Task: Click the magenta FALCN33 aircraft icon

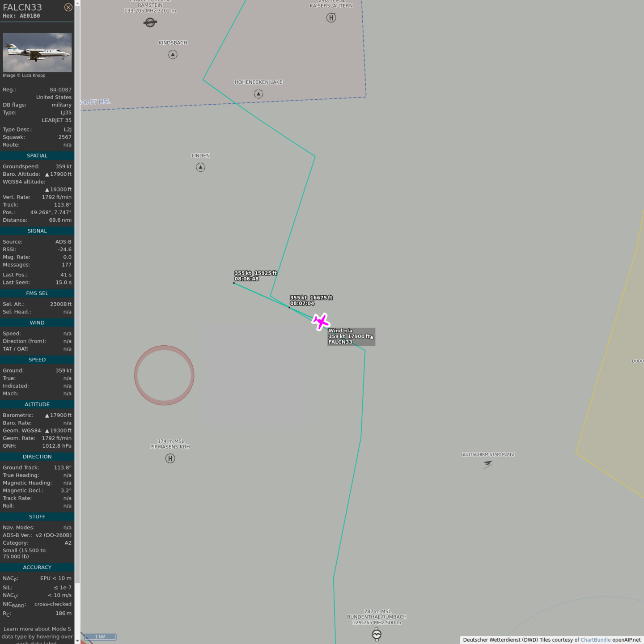Action: click(321, 322)
